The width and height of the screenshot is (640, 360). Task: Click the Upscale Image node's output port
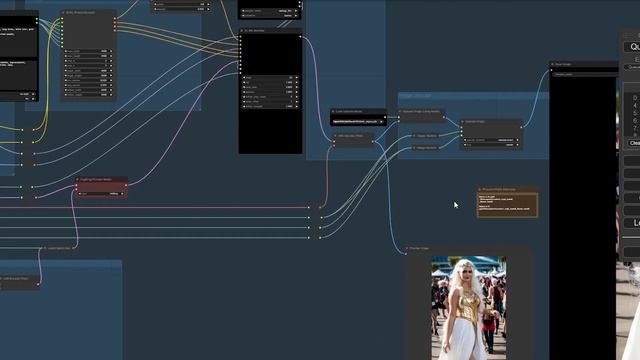[x=521, y=127]
